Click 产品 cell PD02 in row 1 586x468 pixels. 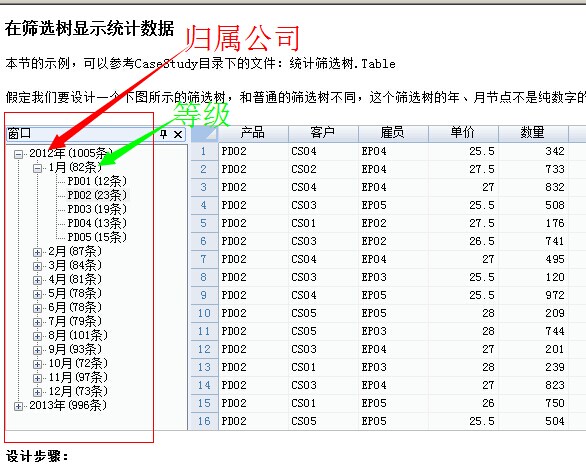point(253,151)
